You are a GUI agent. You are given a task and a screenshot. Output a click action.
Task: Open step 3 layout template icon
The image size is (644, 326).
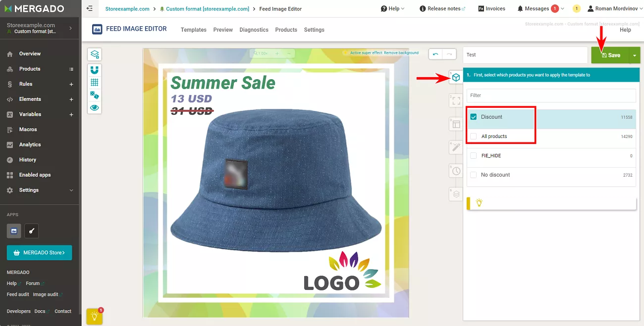456,124
